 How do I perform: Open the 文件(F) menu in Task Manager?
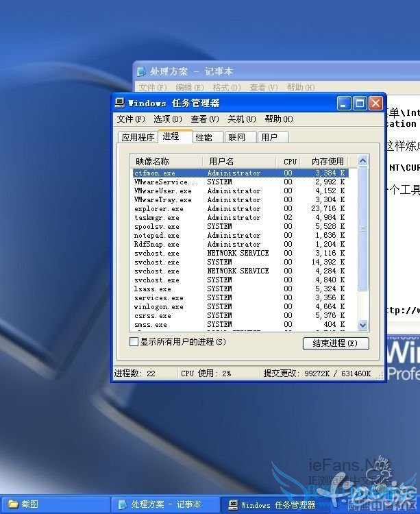click(x=131, y=119)
